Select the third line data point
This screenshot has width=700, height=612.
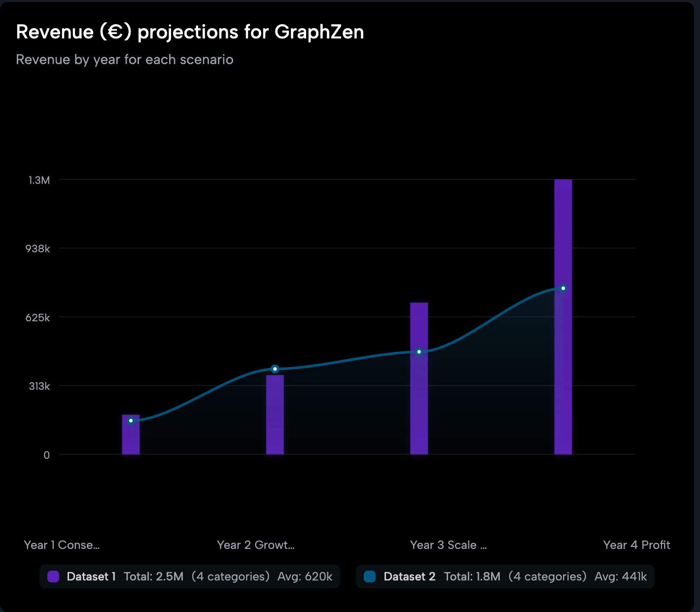pos(419,352)
